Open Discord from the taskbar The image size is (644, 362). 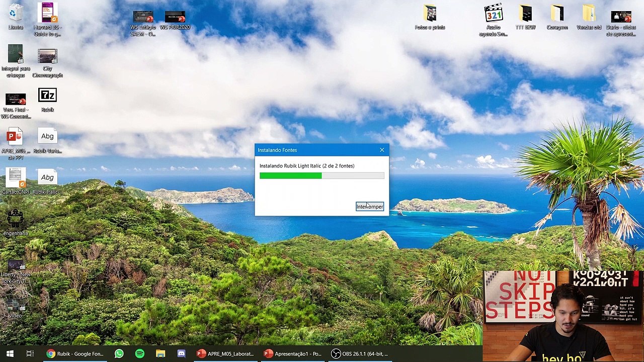tap(181, 354)
